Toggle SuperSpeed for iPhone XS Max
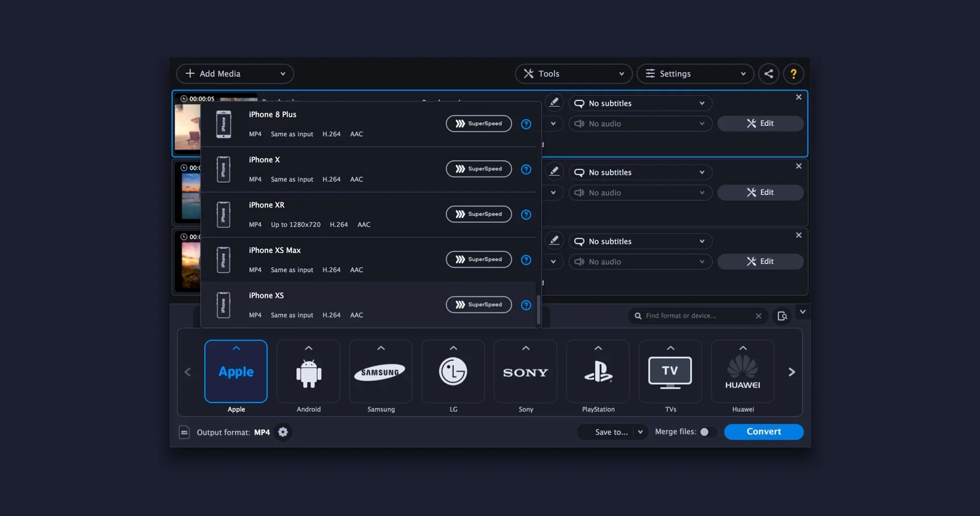This screenshot has height=516, width=980. 479,260
